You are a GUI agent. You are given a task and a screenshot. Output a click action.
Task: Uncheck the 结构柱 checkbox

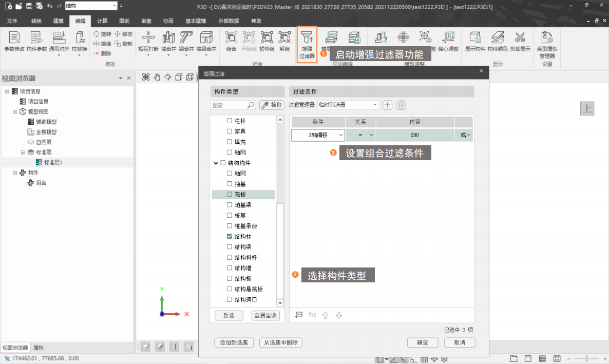(x=230, y=237)
